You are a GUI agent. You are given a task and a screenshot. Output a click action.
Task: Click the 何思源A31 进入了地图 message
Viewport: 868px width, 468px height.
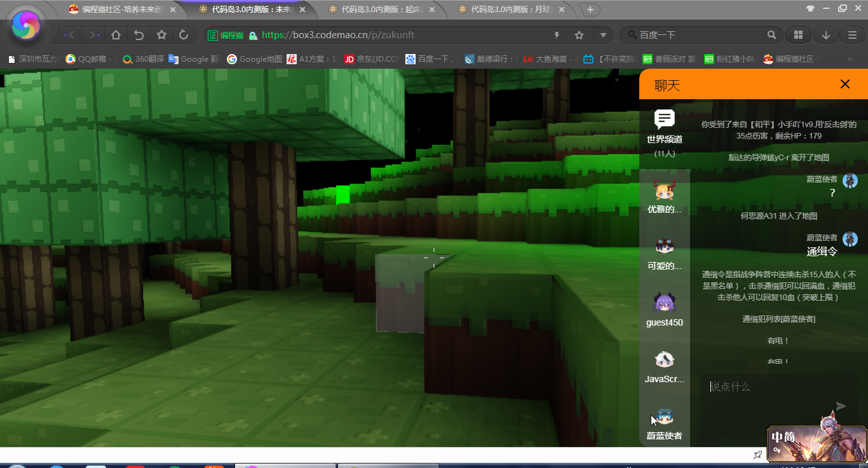tap(778, 216)
